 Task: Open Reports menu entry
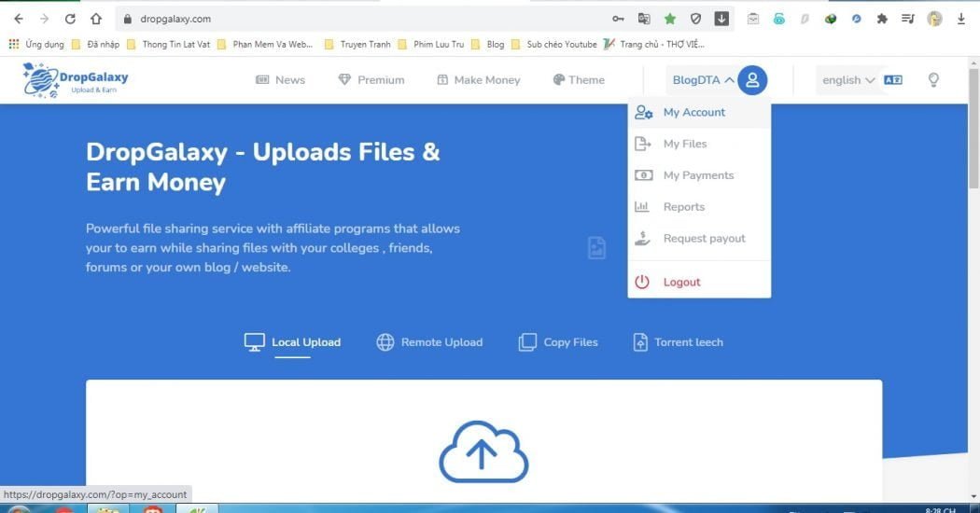[x=699, y=207]
